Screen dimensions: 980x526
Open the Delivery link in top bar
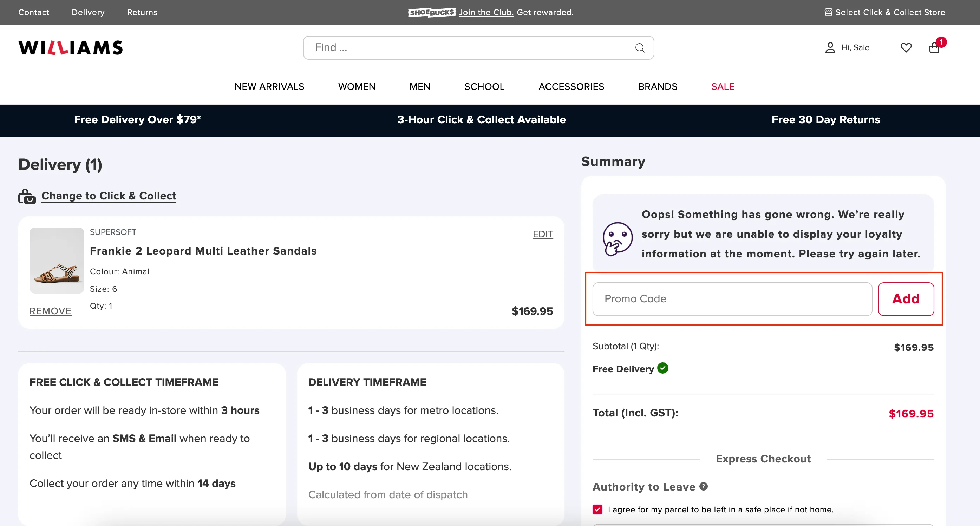tap(88, 12)
